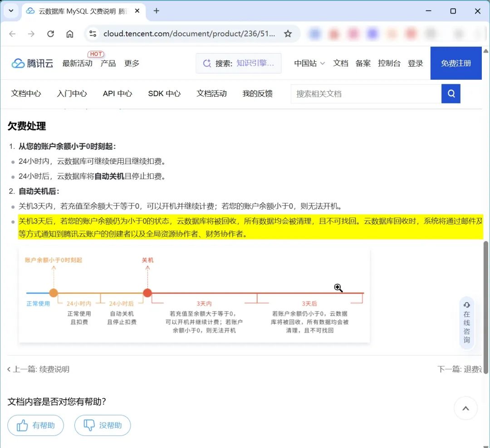490x448 pixels.
Task: Expand the 更多 menu in navigation
Action: [132, 63]
